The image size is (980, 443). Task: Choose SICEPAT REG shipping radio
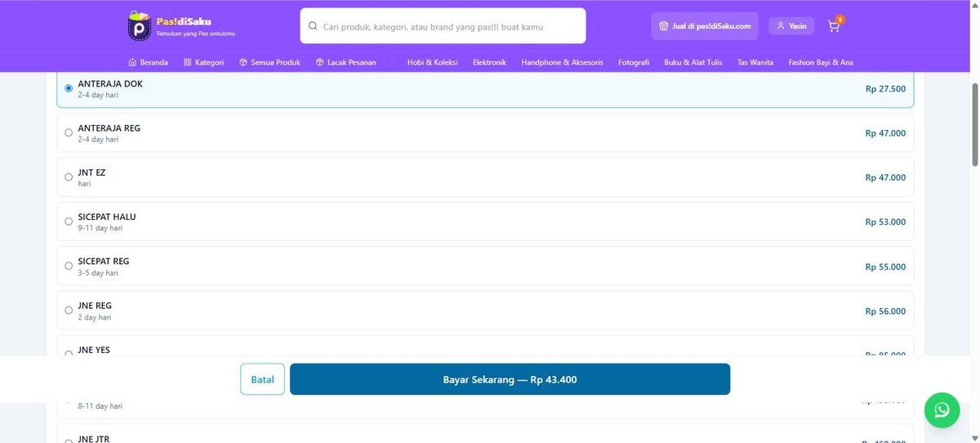tap(69, 266)
